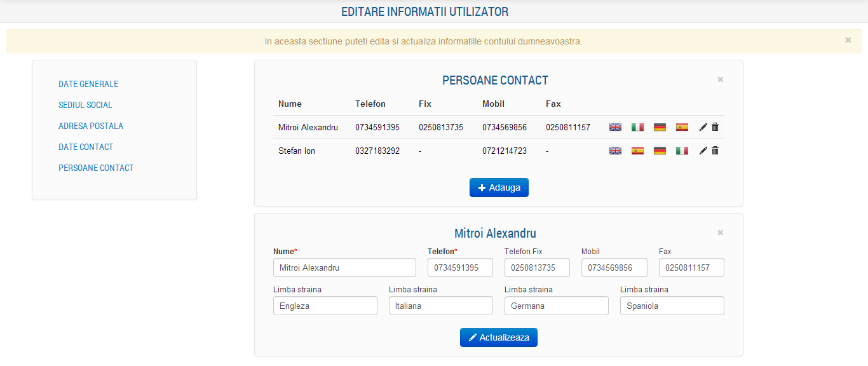
Task: Click the Actualizeaza button
Action: [x=499, y=337]
